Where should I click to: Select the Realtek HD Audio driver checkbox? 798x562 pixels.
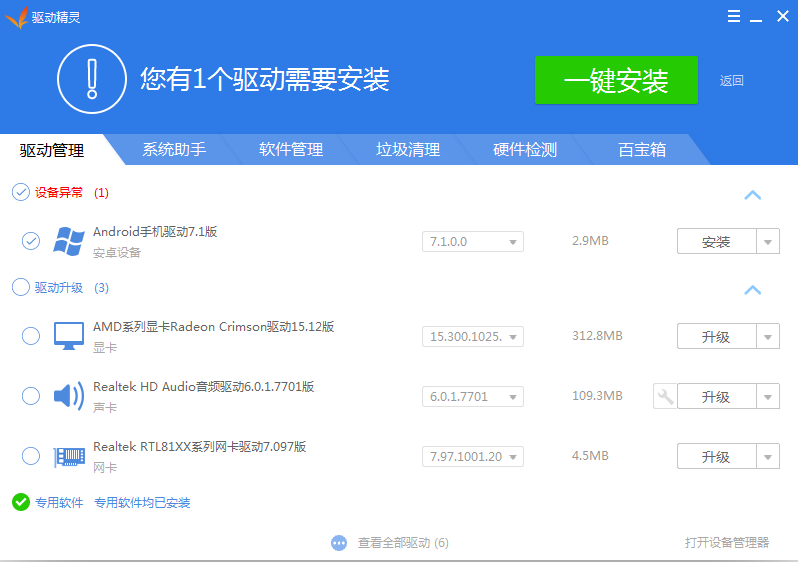pyautogui.click(x=31, y=396)
